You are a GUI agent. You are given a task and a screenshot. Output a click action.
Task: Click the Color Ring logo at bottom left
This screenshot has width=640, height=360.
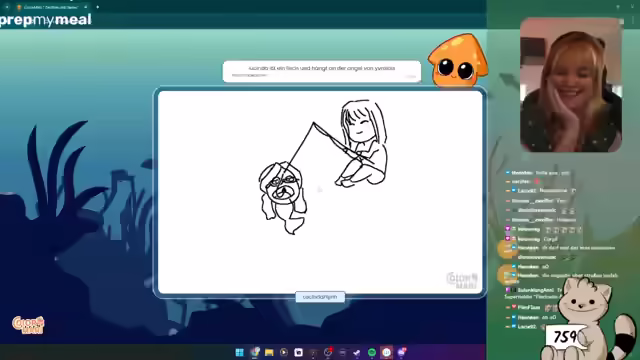point(28,325)
